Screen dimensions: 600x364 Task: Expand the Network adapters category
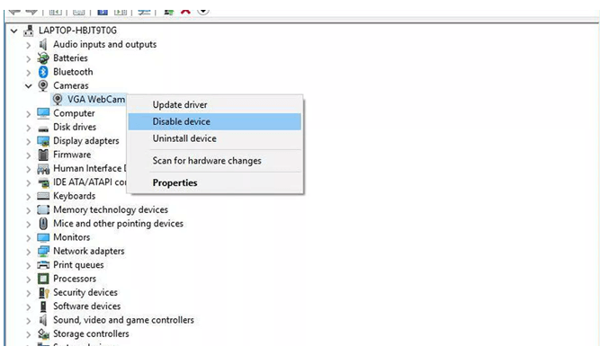[x=28, y=252]
